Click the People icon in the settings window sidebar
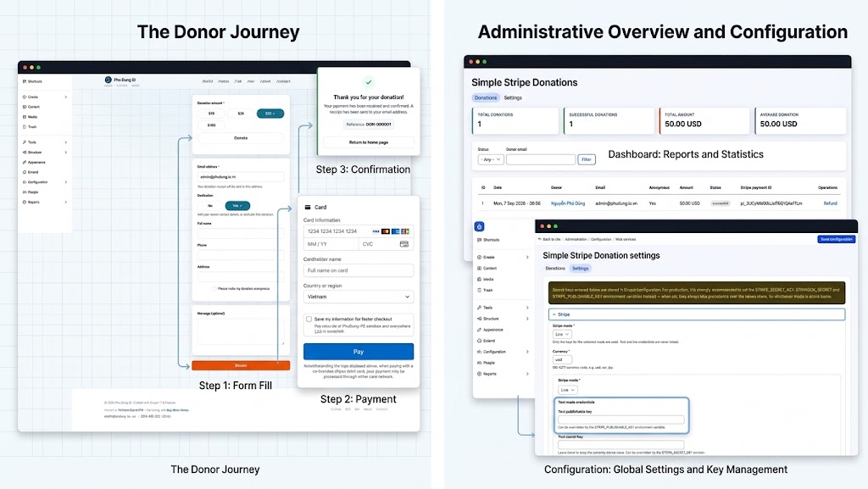 click(x=480, y=363)
